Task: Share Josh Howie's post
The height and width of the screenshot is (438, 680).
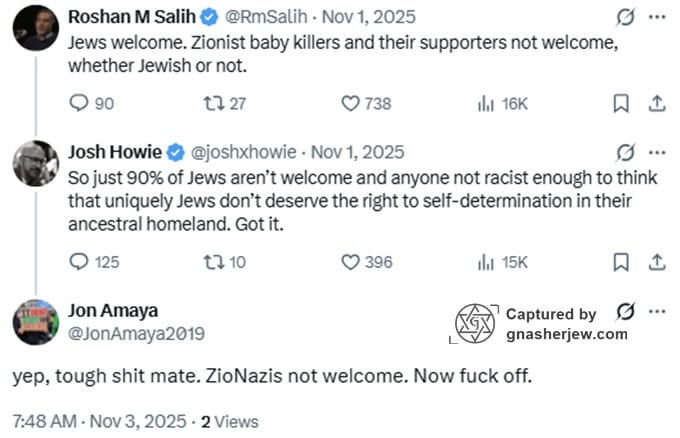Action: (x=657, y=262)
